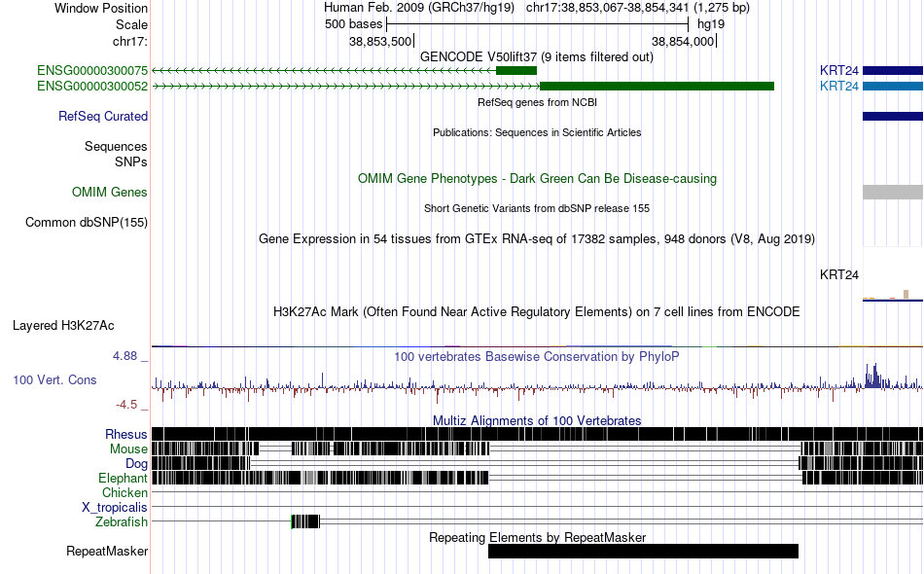Click the ENSG00000300075 gene label
Viewport: 924px width, 574px height.
point(92,71)
